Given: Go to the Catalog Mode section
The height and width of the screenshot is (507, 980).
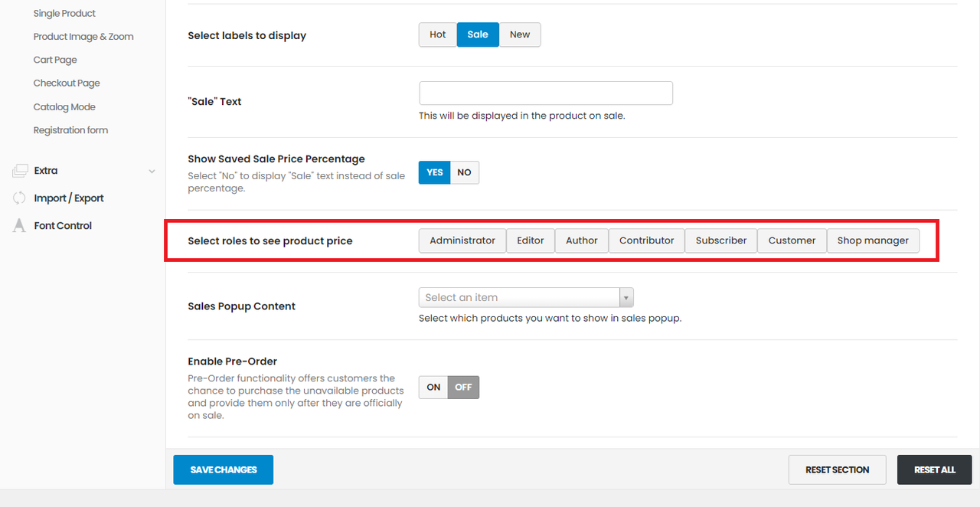Looking at the screenshot, I should click(x=64, y=107).
